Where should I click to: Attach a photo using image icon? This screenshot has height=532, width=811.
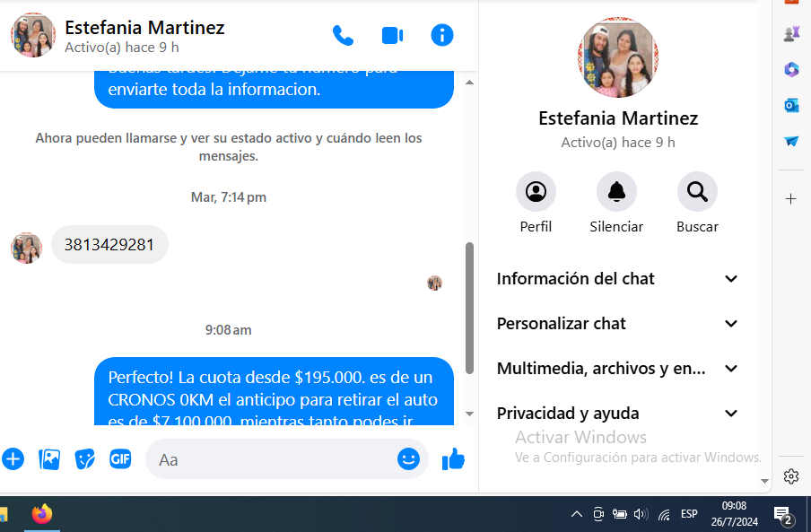pyautogui.click(x=49, y=459)
